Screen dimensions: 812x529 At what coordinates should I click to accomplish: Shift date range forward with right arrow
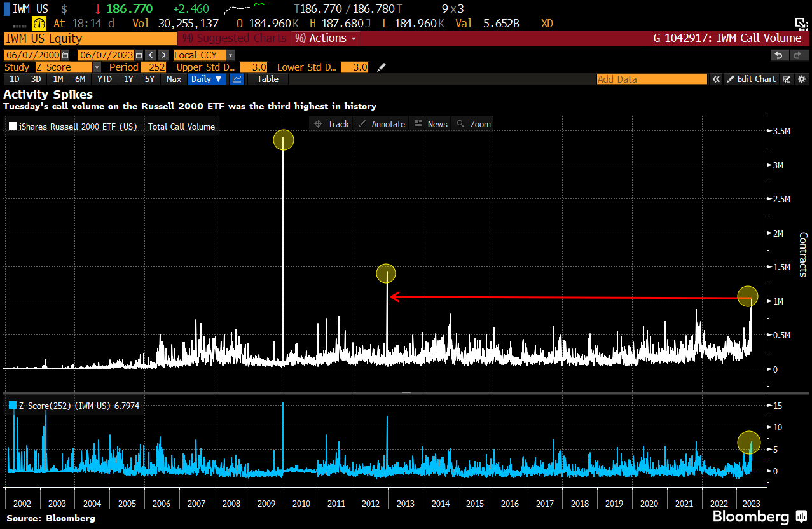click(x=163, y=55)
